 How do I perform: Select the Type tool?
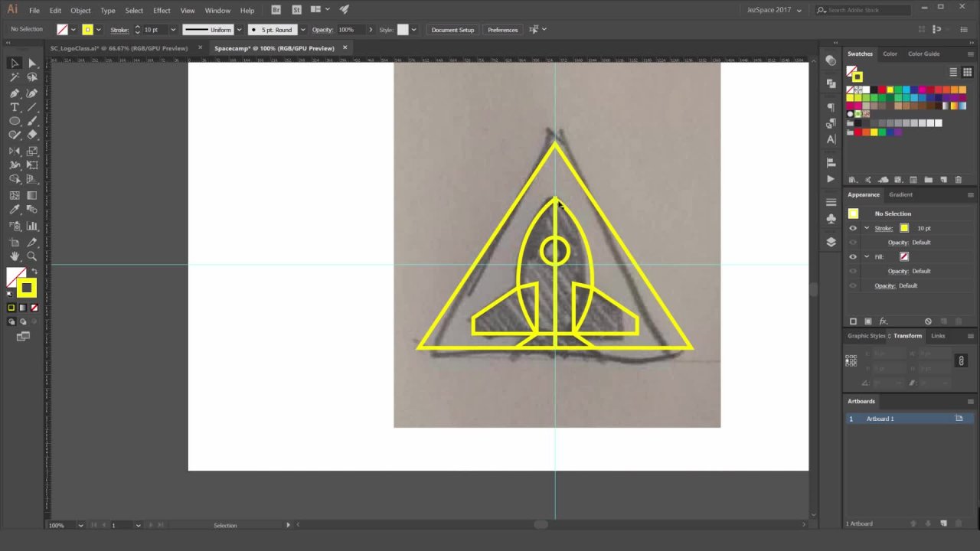click(15, 107)
